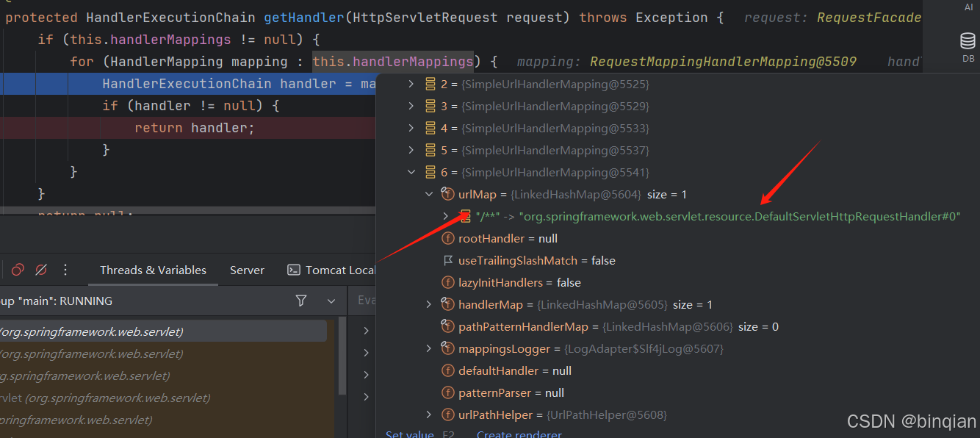Screen dimensions: 980x438
Task: Open the thread group dropdown chevron
Action: (331, 301)
